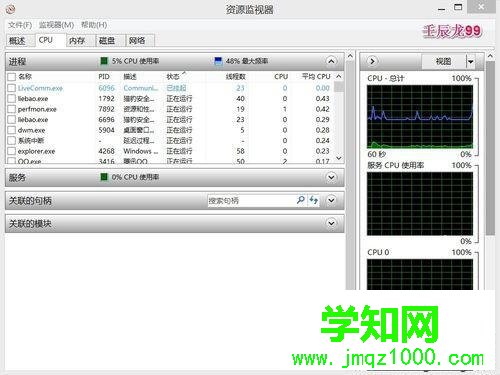
Task: Check the liebao.exe PID 1792 checkbox
Action: pyautogui.click(x=12, y=99)
